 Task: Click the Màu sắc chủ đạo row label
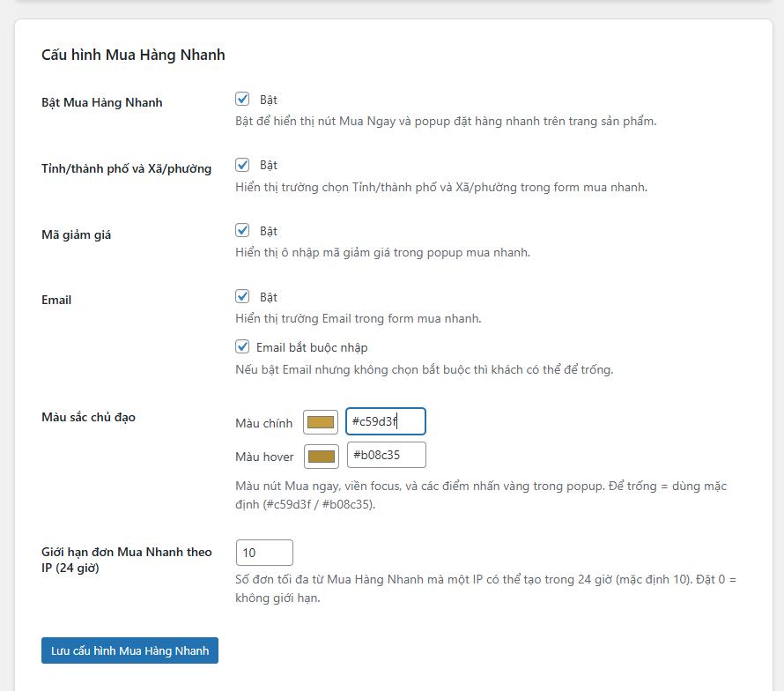pyautogui.click(x=88, y=417)
